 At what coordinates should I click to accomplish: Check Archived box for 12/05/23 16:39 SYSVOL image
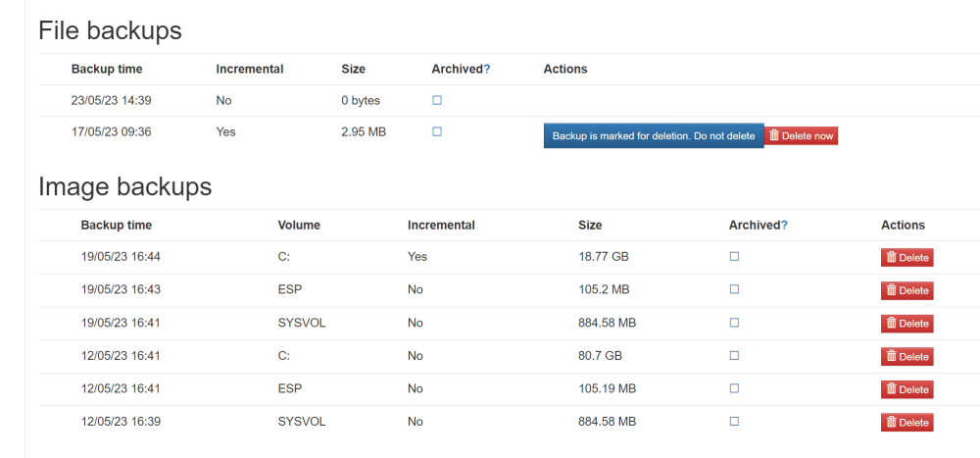(734, 421)
